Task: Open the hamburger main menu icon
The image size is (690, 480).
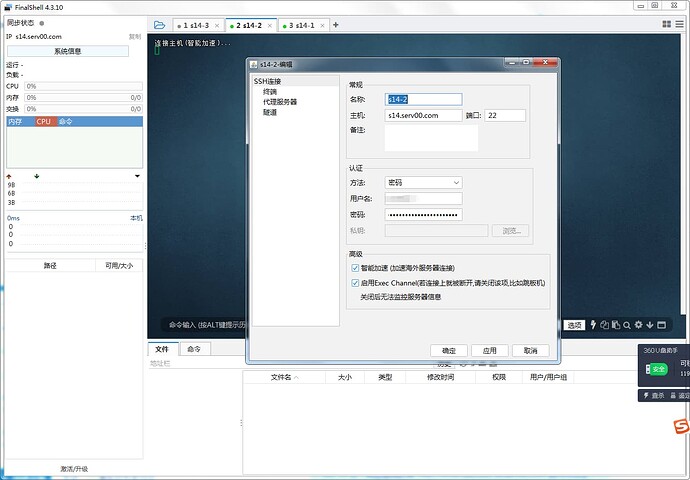Action: coord(680,24)
